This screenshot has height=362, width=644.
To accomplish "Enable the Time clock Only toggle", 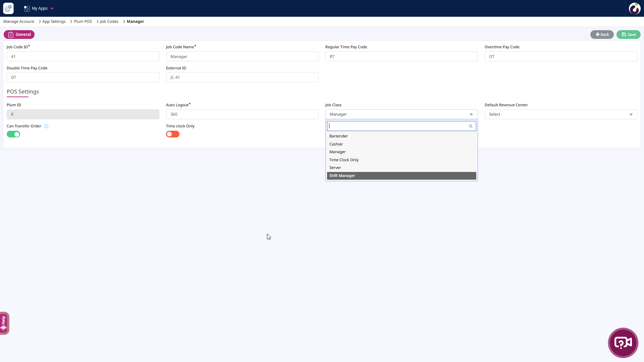I will pos(173,134).
